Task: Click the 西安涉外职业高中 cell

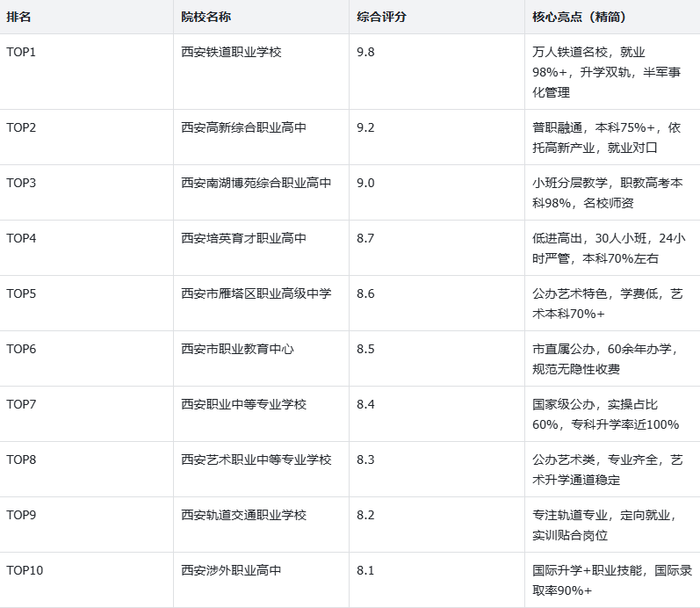Action: (231, 571)
